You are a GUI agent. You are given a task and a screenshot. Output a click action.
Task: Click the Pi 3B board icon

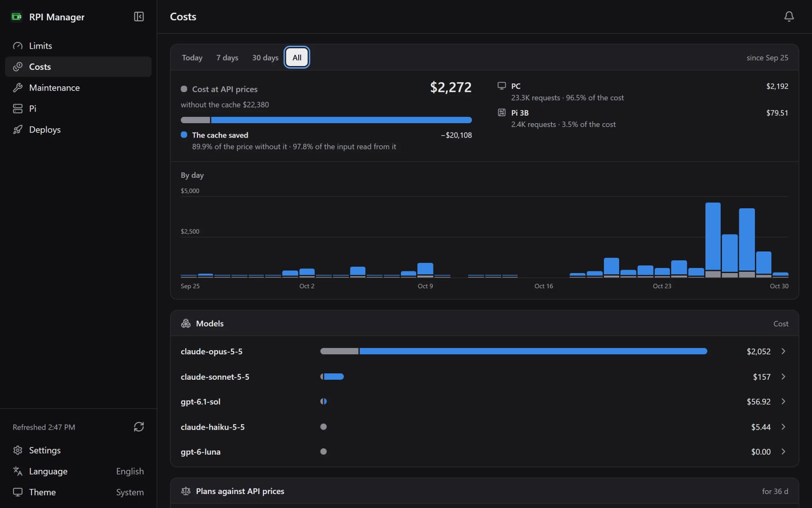(502, 113)
